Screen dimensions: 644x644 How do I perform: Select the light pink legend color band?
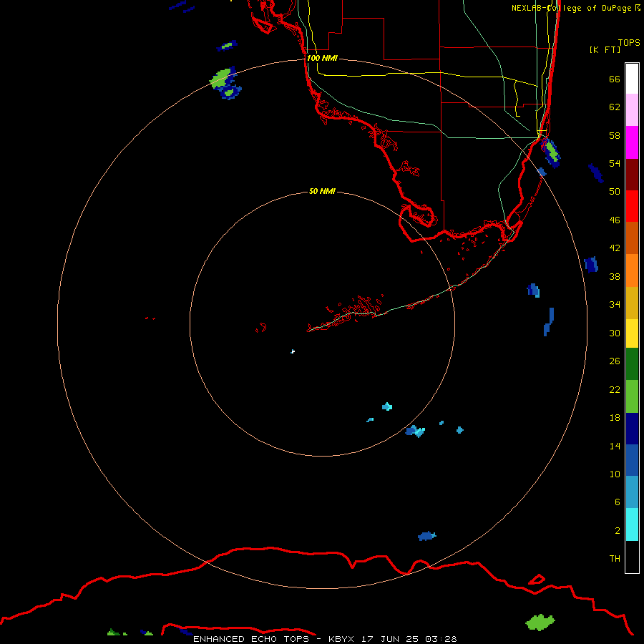pyautogui.click(x=632, y=110)
